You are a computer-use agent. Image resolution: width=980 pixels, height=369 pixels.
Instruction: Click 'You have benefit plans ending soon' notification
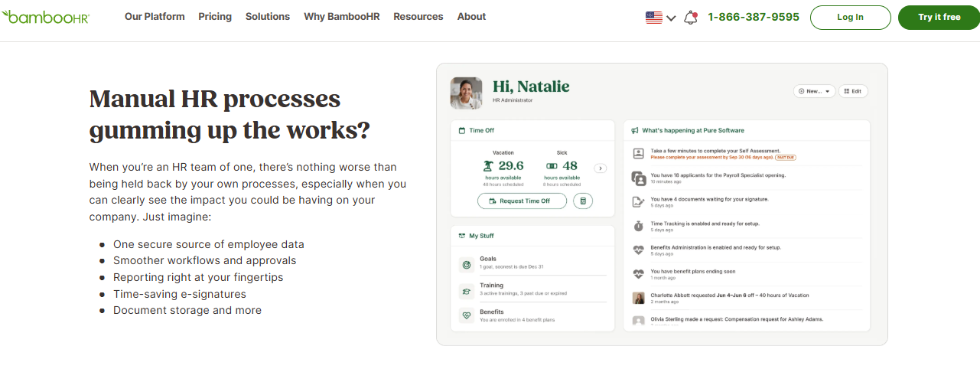tap(694, 271)
